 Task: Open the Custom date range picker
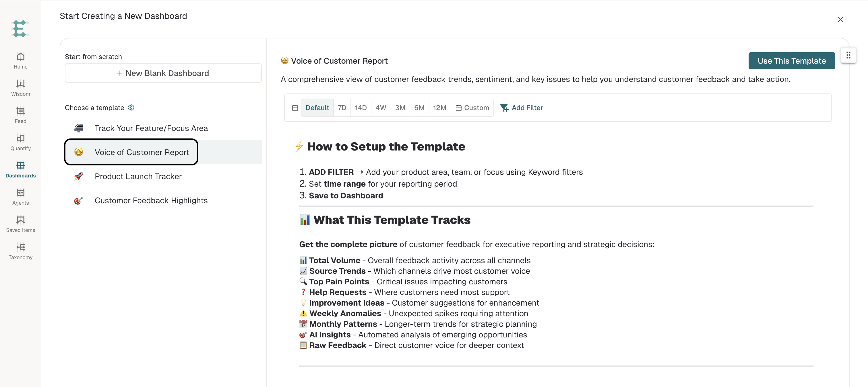pyautogui.click(x=472, y=108)
